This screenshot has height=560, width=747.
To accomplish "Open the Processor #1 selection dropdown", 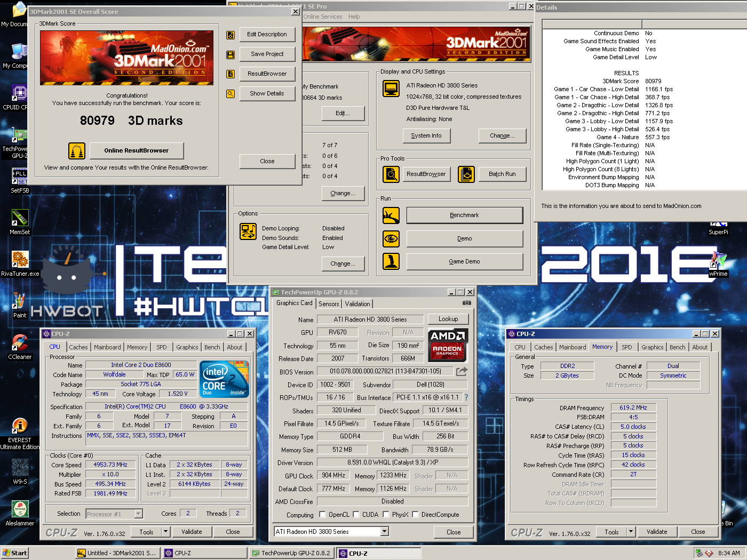I will tap(139, 514).
